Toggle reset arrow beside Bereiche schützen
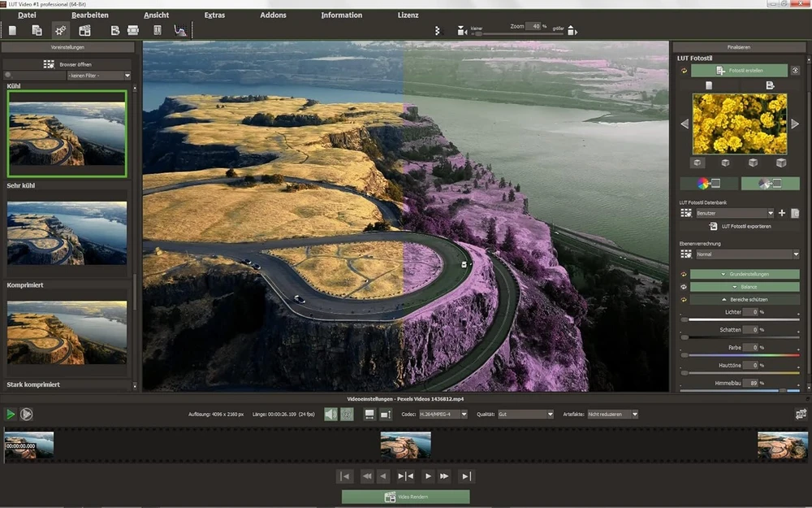The image size is (812, 508). (684, 300)
